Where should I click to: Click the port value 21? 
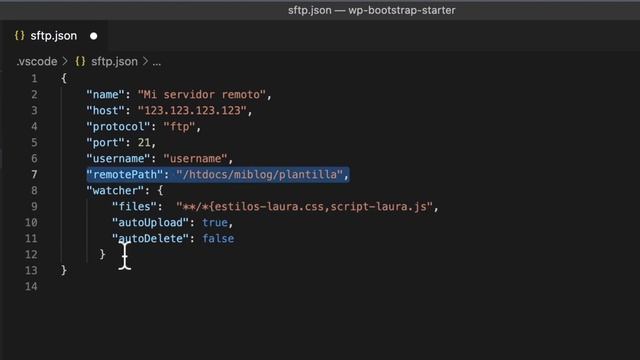144,143
